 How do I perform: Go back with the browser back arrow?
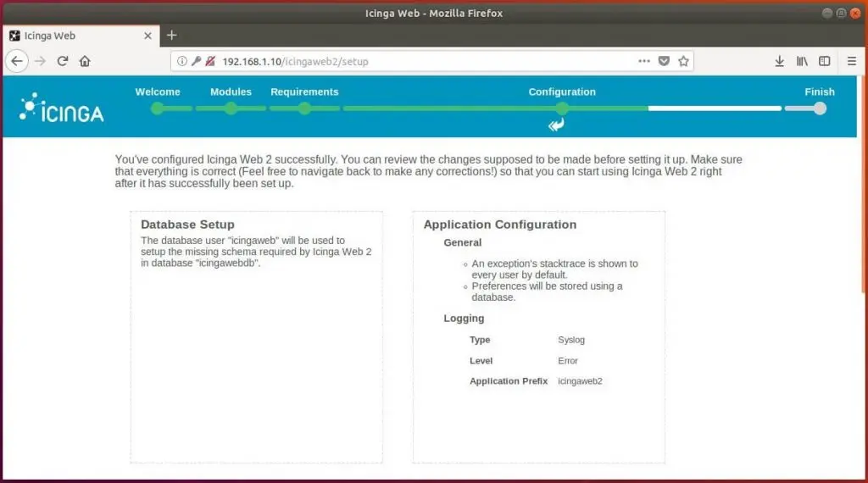17,61
